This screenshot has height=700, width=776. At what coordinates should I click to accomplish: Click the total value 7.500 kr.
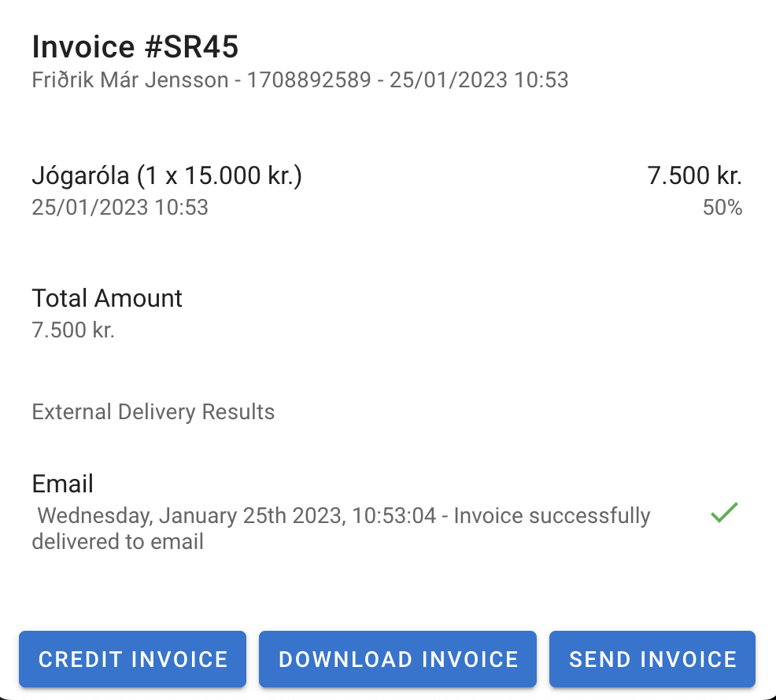pos(72,330)
